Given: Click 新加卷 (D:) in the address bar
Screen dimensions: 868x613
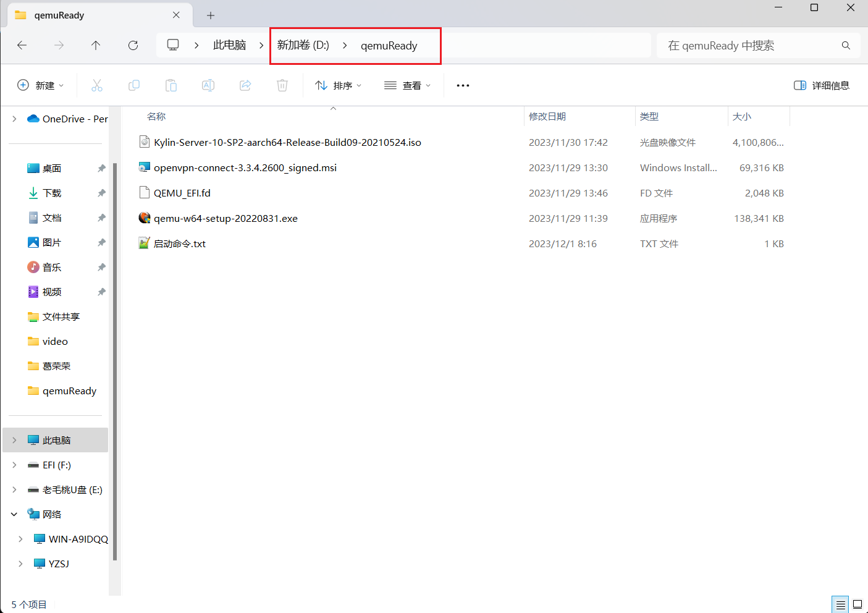Looking at the screenshot, I should [x=303, y=45].
